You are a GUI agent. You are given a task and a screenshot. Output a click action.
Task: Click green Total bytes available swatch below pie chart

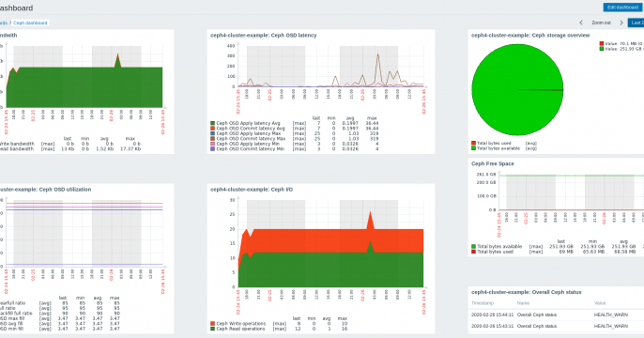click(473, 148)
